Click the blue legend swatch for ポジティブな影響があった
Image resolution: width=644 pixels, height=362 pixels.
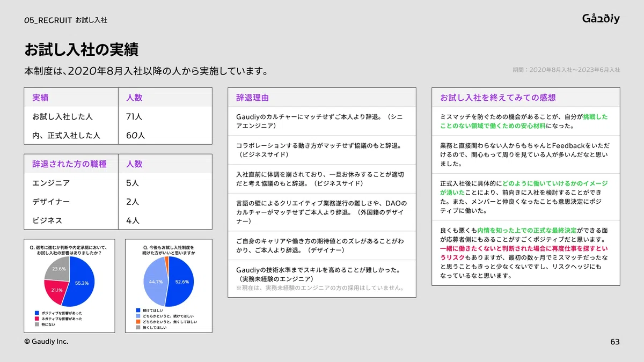(x=37, y=313)
